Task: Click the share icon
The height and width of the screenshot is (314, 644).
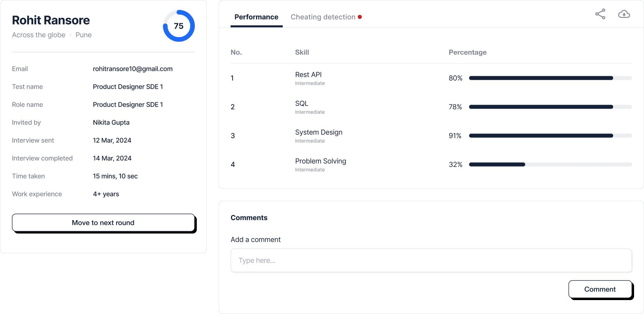Action: 600,14
